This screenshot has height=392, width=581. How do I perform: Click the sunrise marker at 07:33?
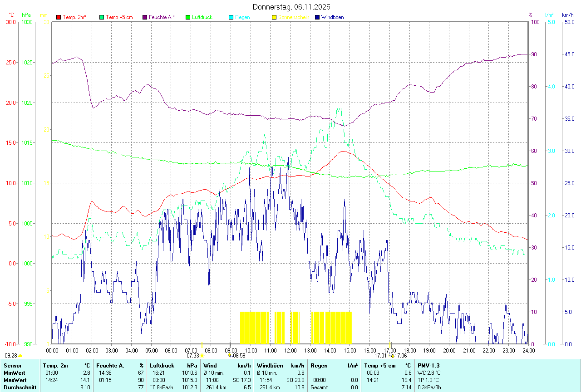pos(202,356)
